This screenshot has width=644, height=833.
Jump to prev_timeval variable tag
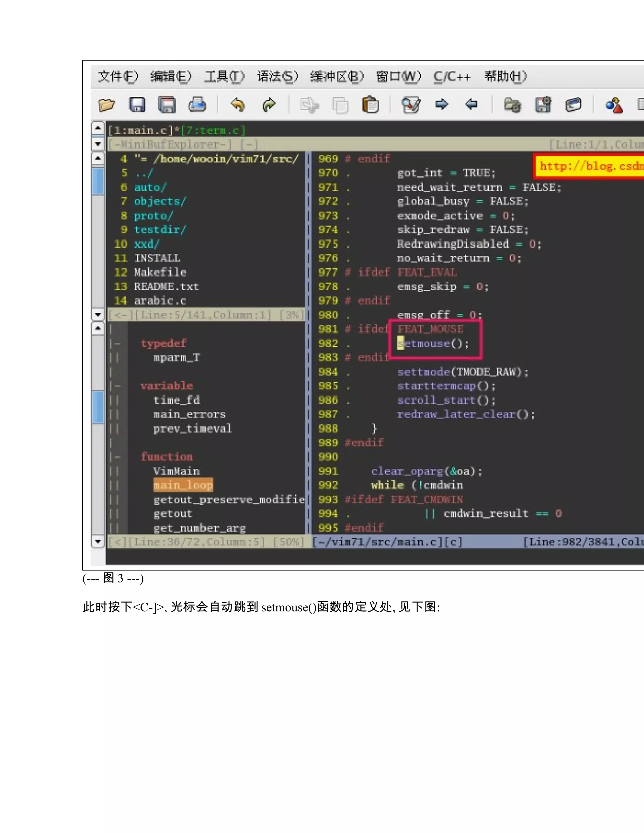(x=193, y=428)
